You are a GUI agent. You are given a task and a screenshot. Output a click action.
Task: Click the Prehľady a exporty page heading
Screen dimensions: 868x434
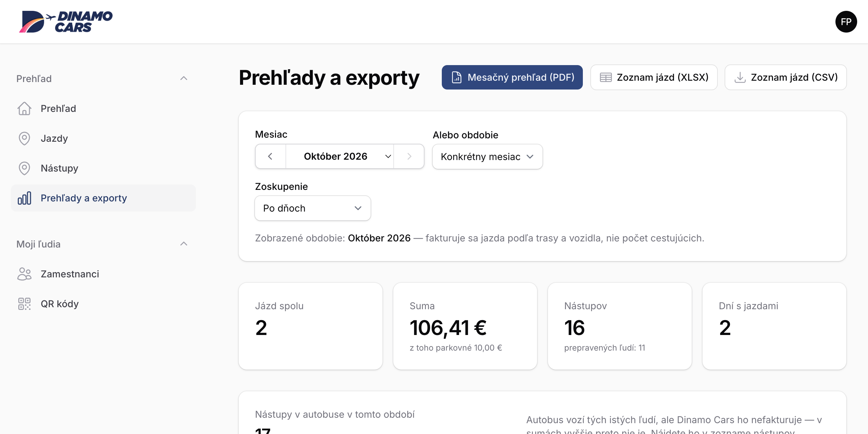point(329,78)
